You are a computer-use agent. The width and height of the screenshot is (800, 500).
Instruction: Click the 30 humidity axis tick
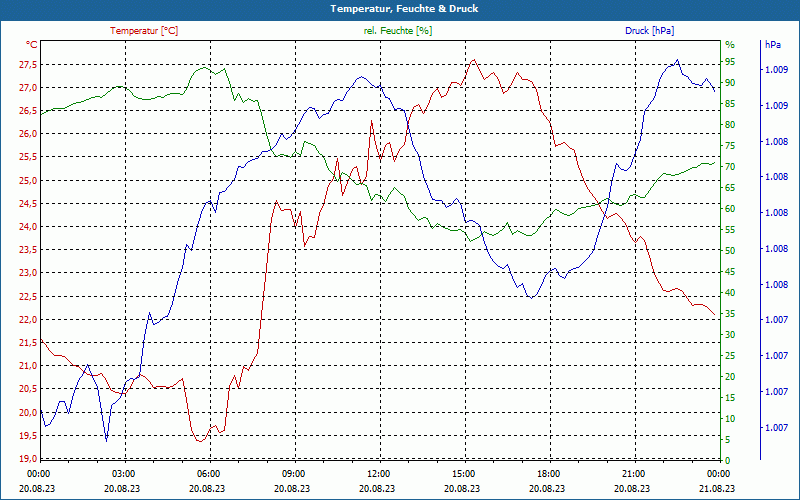730,335
